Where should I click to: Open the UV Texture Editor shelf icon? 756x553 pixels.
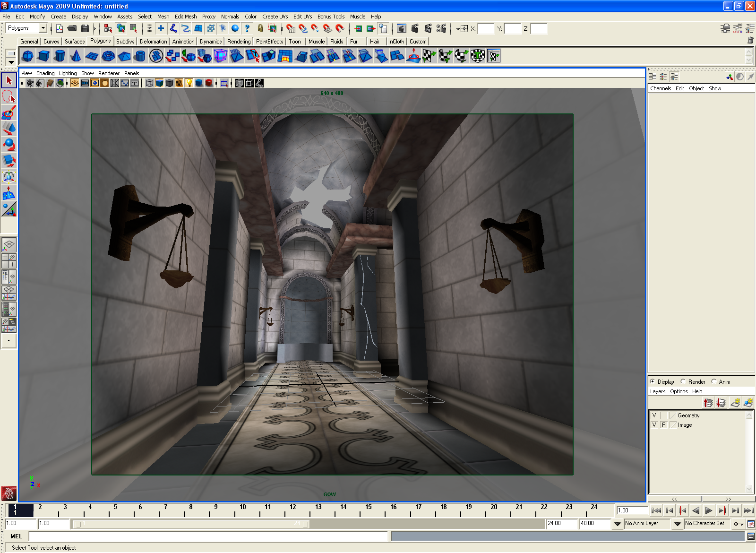pyautogui.click(x=494, y=56)
